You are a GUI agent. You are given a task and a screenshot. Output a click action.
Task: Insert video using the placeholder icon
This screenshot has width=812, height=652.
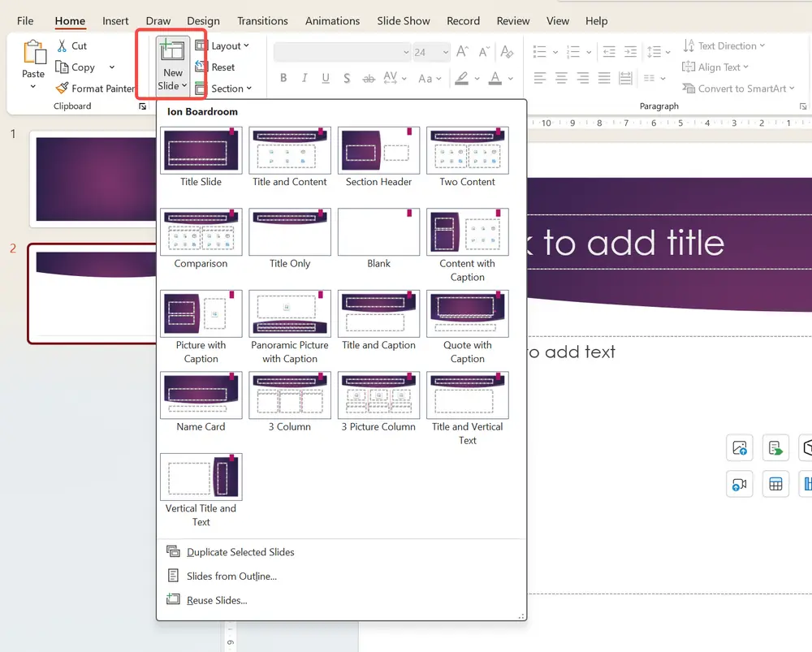point(740,484)
